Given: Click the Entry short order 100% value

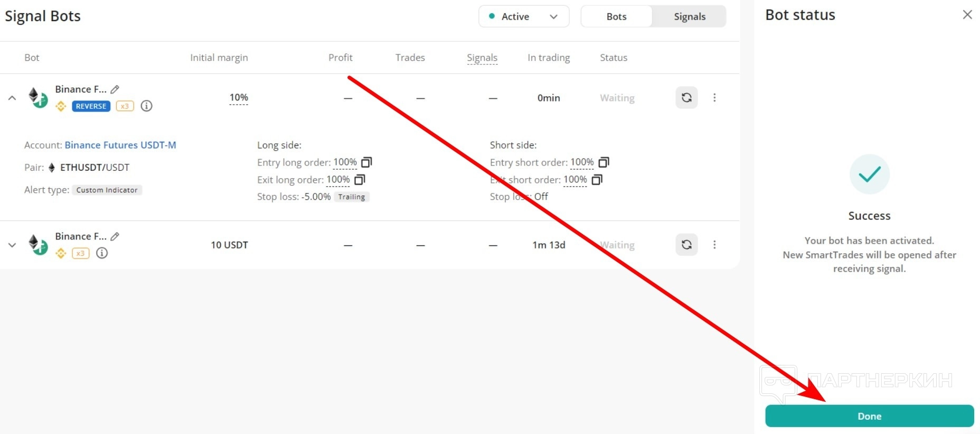Looking at the screenshot, I should [x=582, y=162].
